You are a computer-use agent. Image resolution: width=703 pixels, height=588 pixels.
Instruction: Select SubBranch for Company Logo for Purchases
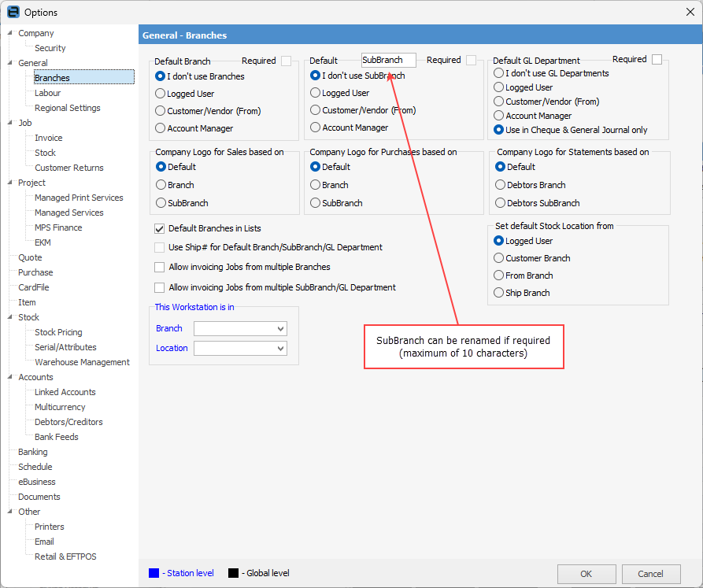point(315,203)
